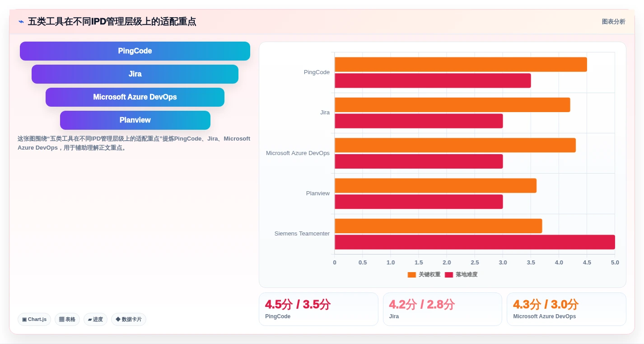Click Siemens Teamcenter's red 落地难度 bar
The width and height of the screenshot is (644, 344).
(475, 242)
